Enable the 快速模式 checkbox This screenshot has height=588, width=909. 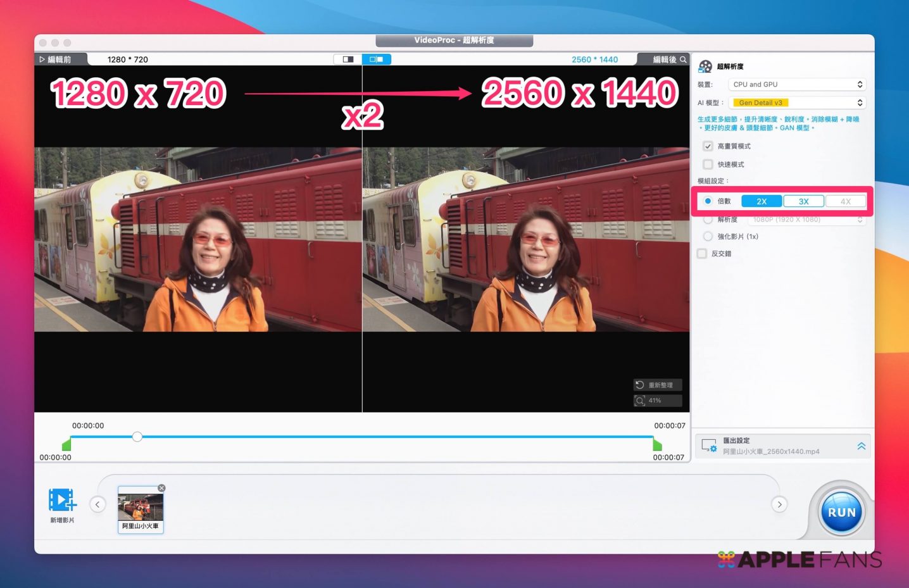pos(708,165)
